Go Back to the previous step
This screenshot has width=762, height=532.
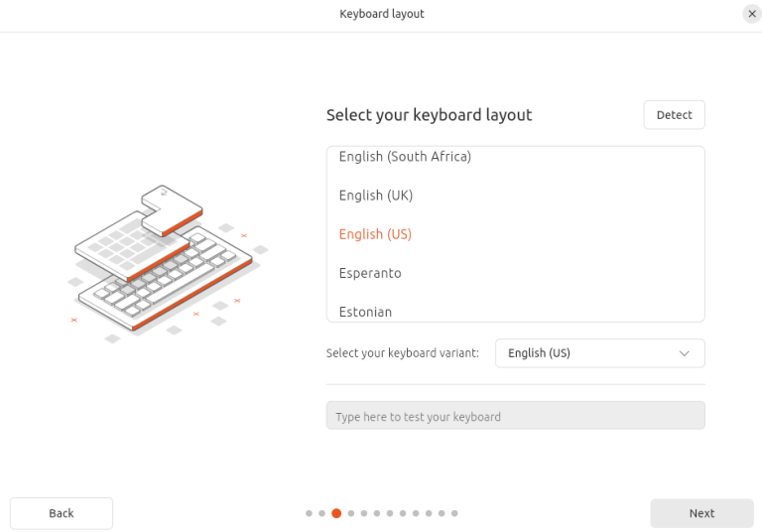pos(62,513)
